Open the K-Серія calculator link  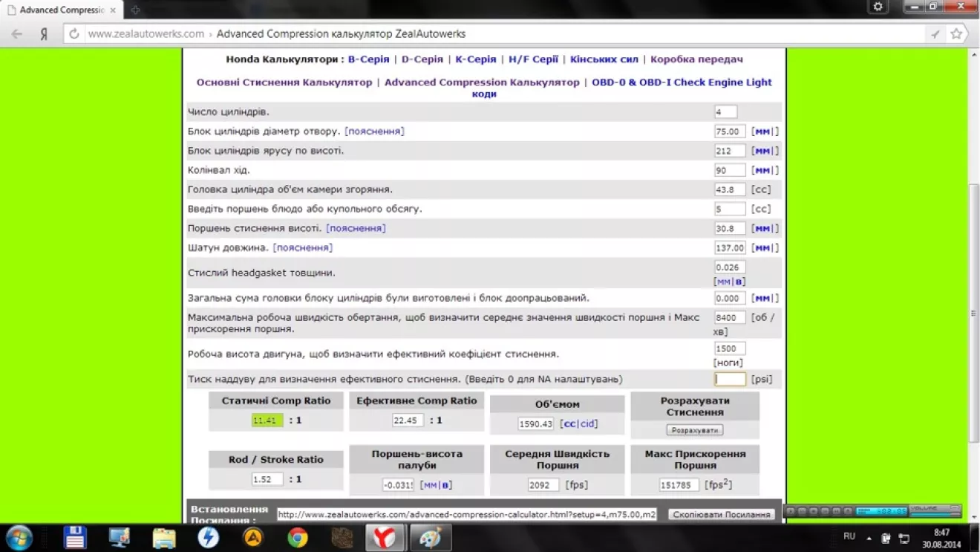pyautogui.click(x=476, y=59)
